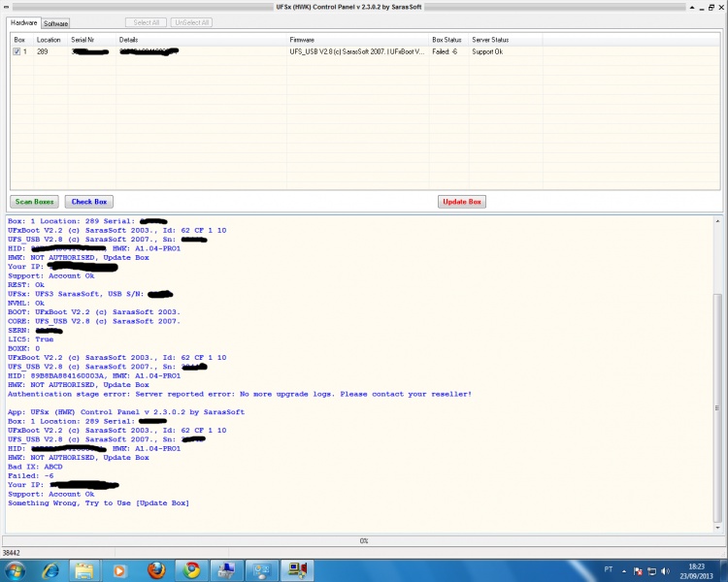The width and height of the screenshot is (728, 582).
Task: Click the Firmware column header
Action: (357, 40)
